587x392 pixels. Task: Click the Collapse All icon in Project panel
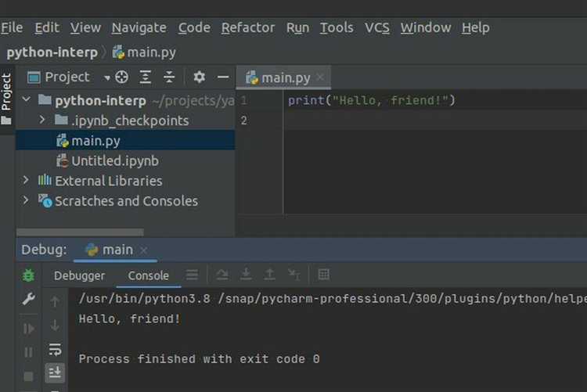point(169,77)
